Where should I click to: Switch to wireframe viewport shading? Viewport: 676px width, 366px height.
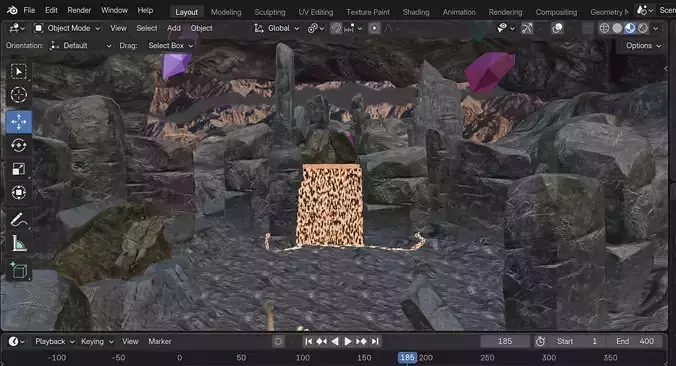604,28
